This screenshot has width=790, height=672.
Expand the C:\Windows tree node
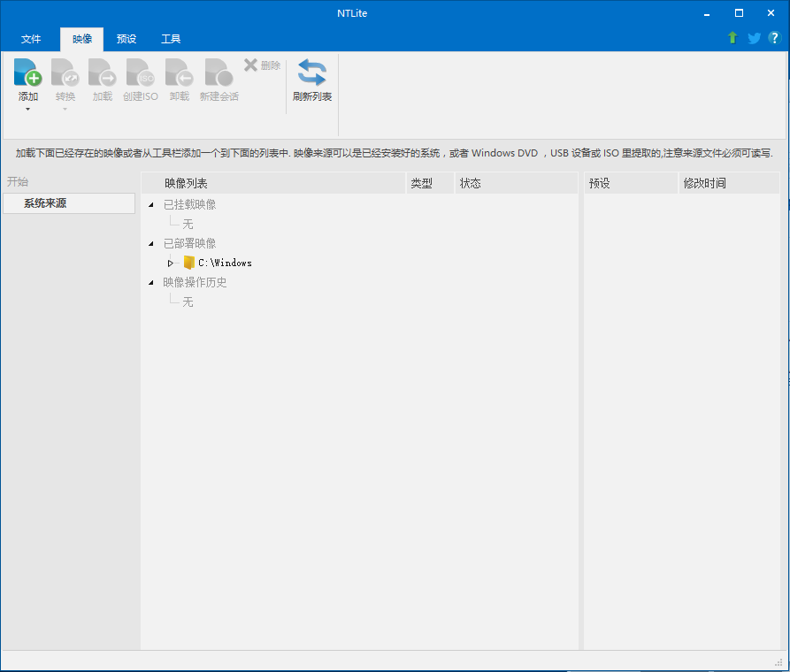click(170, 263)
